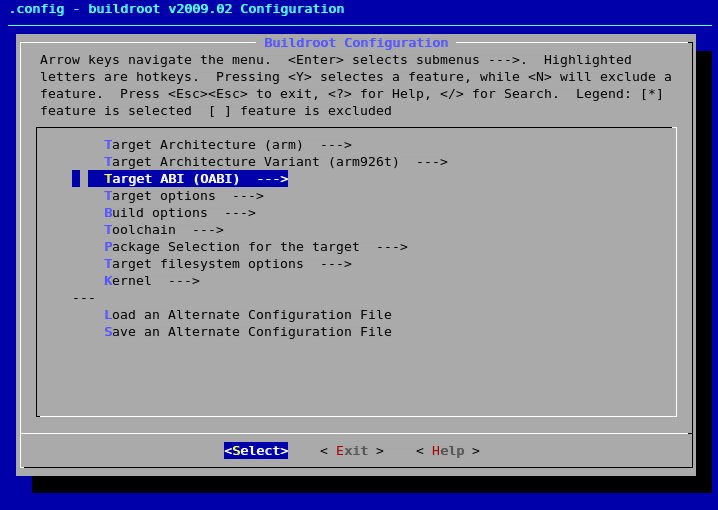Viewport: 718px width, 510px height.
Task: Open Build options submenu
Action: (180, 212)
